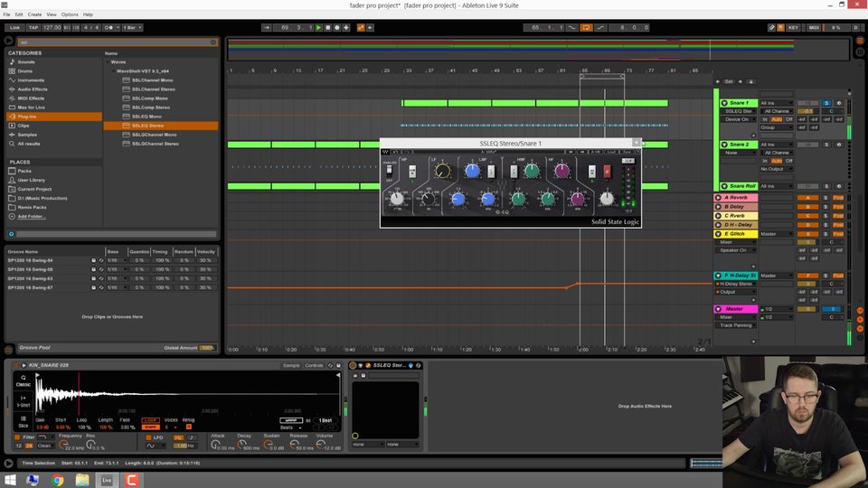
Task: Open Snare 1 All Ins input dropdown
Action: click(776, 103)
